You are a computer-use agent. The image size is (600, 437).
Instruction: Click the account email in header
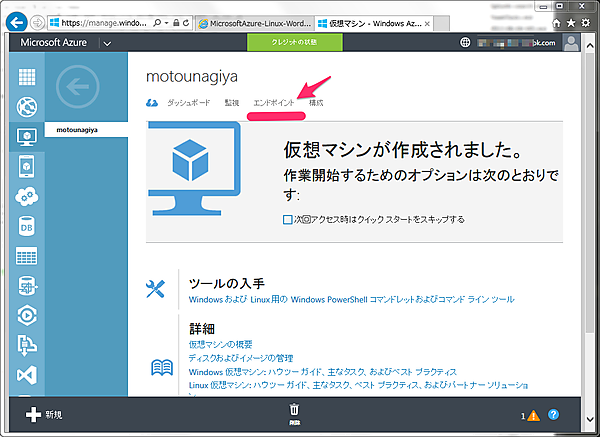pyautogui.click(x=516, y=42)
